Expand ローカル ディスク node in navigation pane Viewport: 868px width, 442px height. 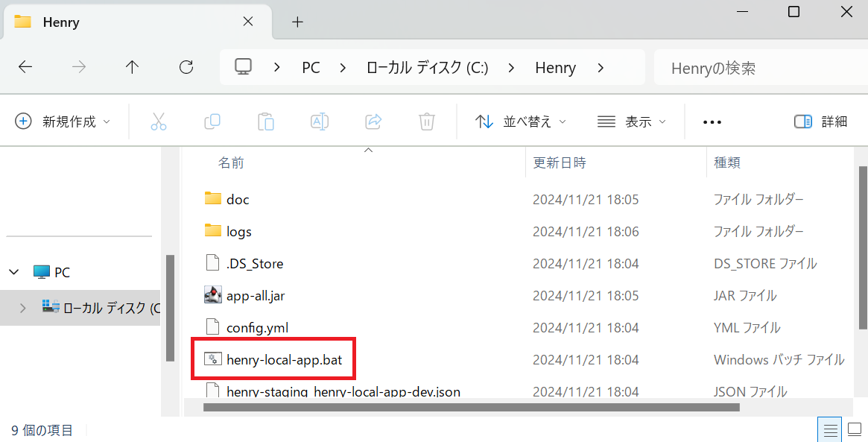[x=22, y=308]
